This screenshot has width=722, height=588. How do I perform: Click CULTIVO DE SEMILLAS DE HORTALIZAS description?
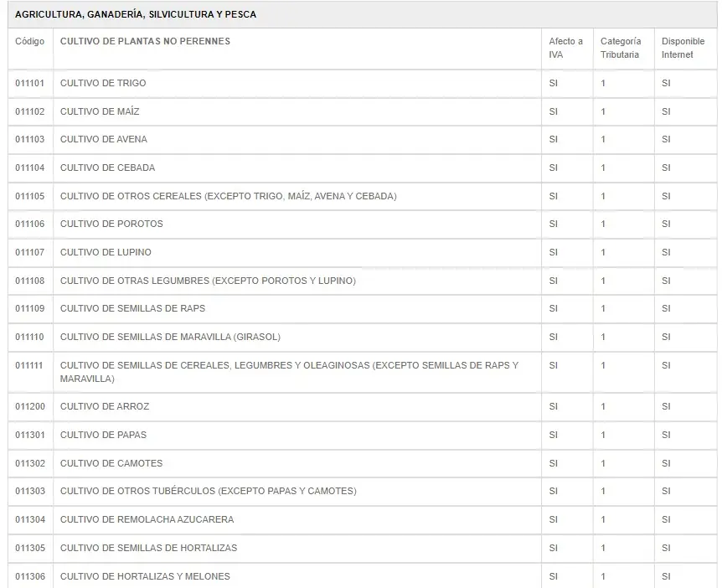[149, 549]
